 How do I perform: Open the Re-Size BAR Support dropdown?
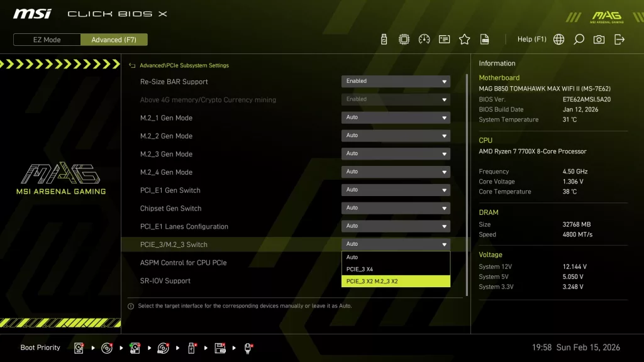tap(396, 81)
